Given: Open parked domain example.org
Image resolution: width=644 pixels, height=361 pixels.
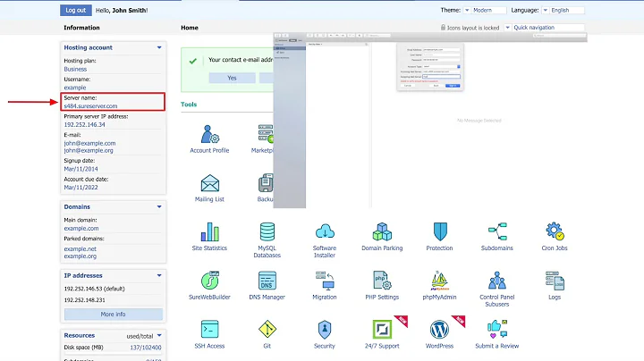Looking at the screenshot, I should tap(80, 256).
